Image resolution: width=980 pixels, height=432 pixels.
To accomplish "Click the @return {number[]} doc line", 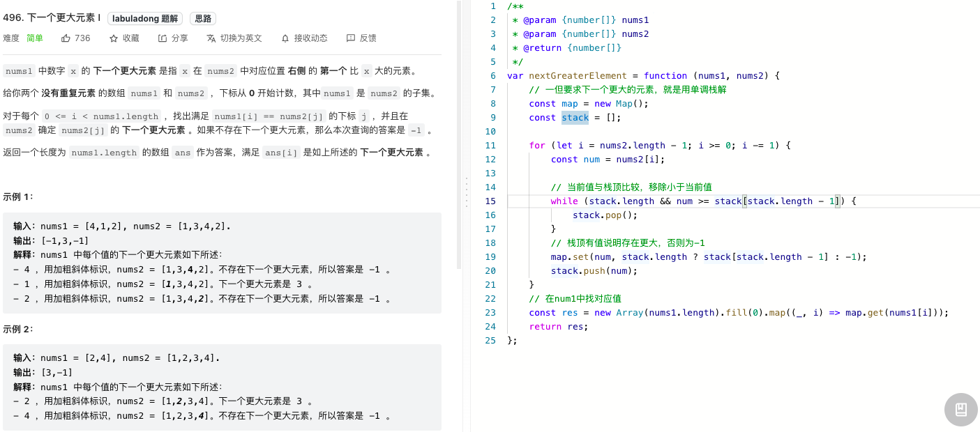I will pyautogui.click(x=566, y=48).
